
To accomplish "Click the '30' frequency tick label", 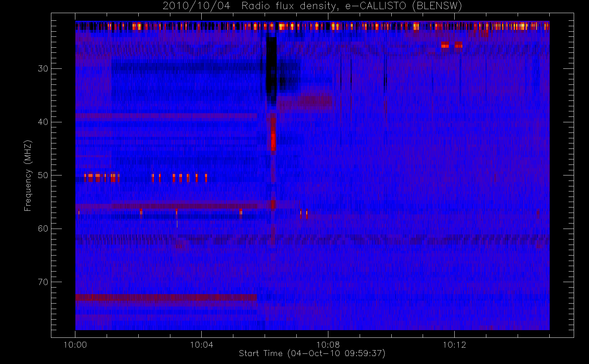I will [x=43, y=68].
